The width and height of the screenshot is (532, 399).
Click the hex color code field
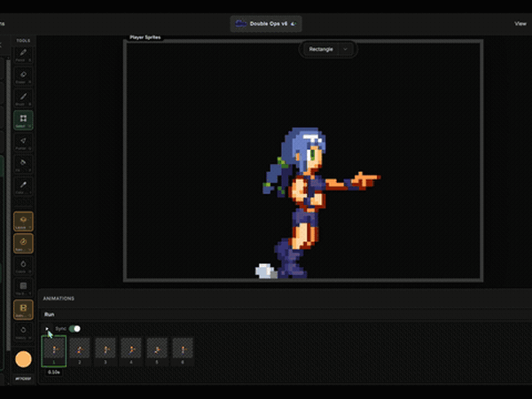(x=23, y=379)
